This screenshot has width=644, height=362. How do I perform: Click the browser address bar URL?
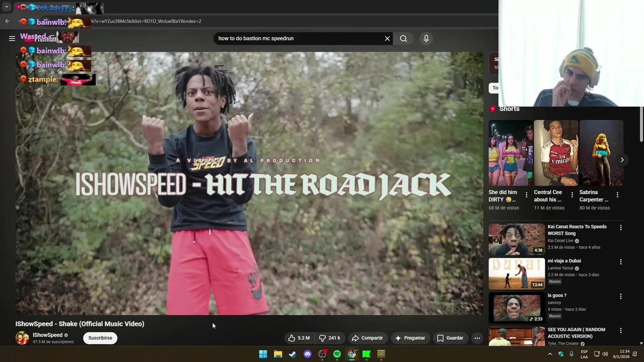(146, 21)
